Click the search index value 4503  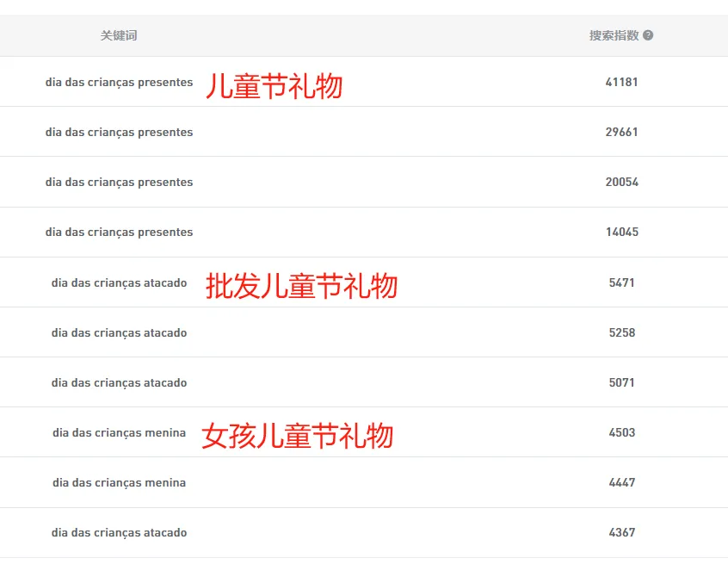(621, 432)
